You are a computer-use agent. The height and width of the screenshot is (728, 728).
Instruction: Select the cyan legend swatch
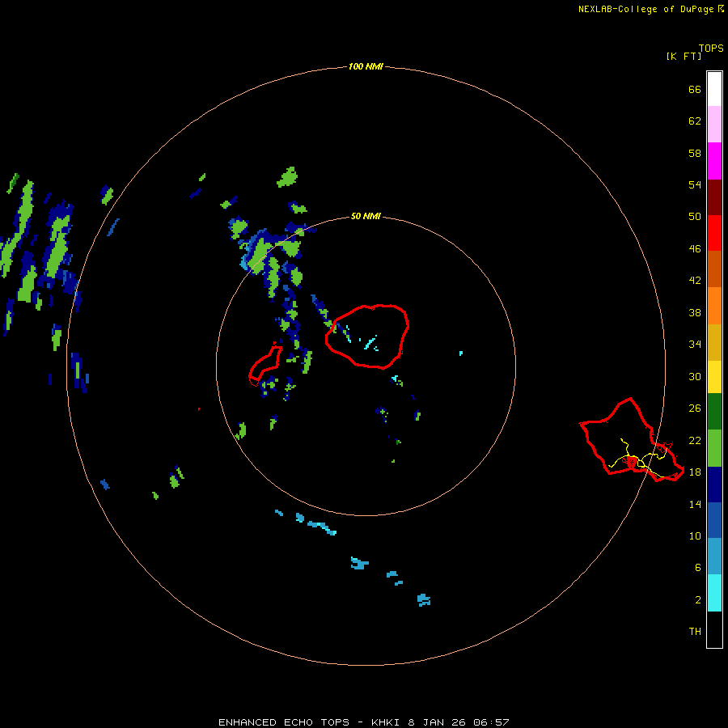tap(714, 593)
